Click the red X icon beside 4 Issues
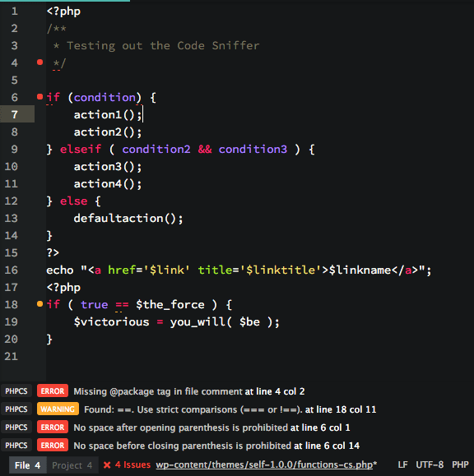The height and width of the screenshot is (476, 474). pyautogui.click(x=107, y=464)
